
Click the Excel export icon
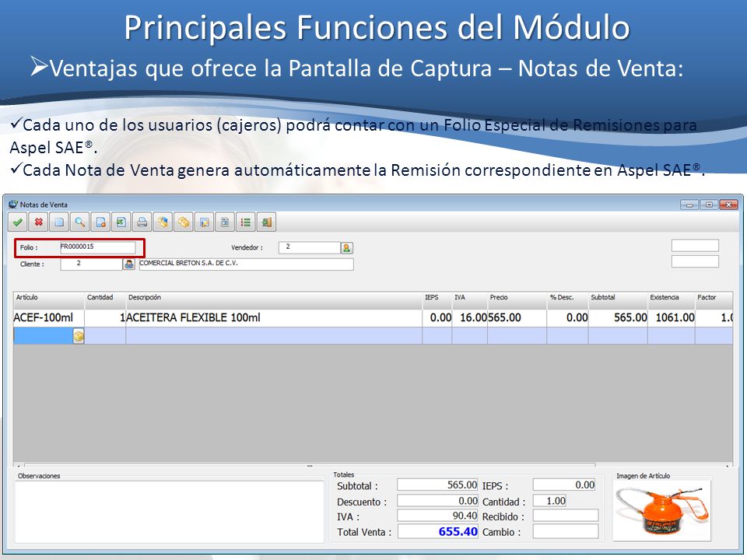[121, 222]
